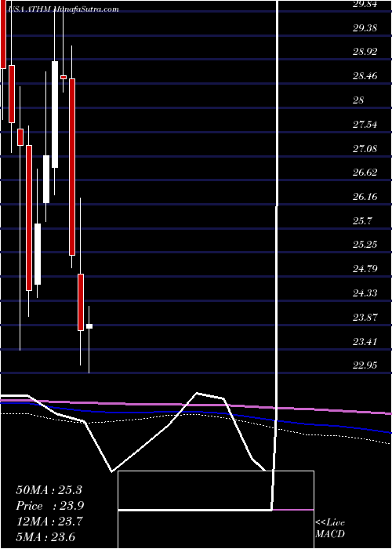
Task: Click the tall white candlestick reaching 28.9
Action: 55,115
